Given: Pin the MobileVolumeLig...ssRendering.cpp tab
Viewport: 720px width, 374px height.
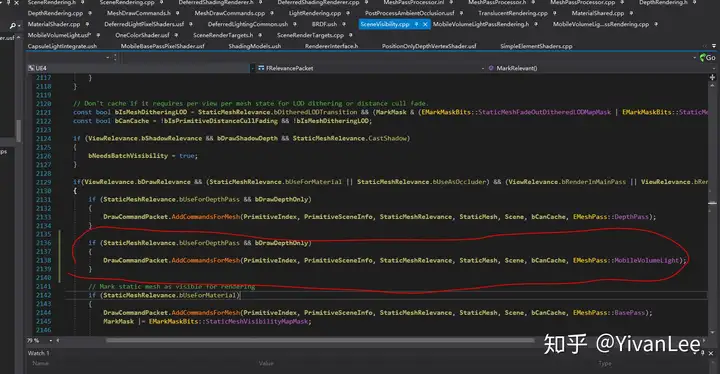Looking at the screenshot, I should [656, 24].
